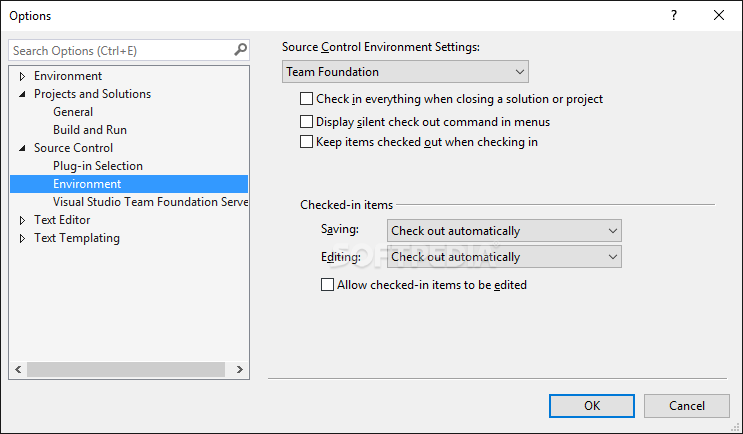Open the Editing behavior dropdown
This screenshot has width=743, height=434.
click(504, 257)
